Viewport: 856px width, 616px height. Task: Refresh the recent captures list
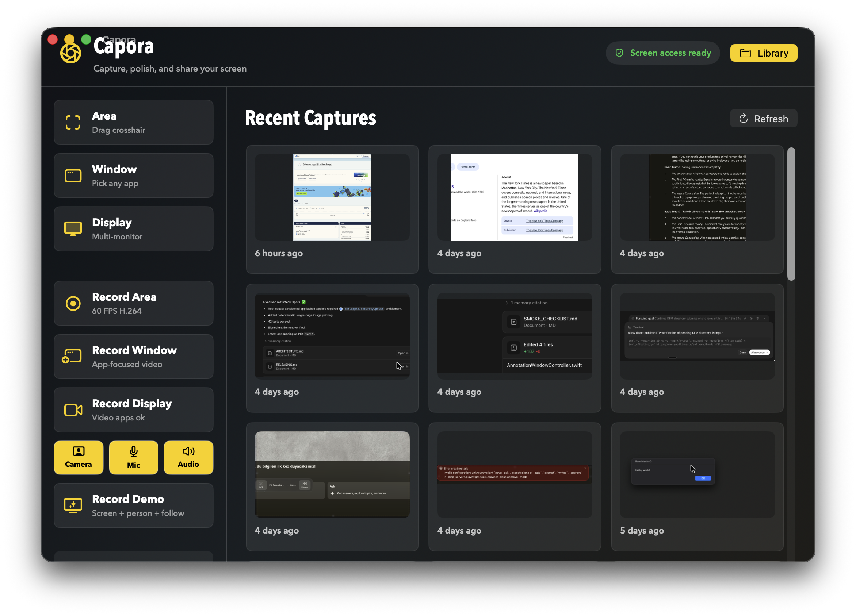pyautogui.click(x=764, y=119)
